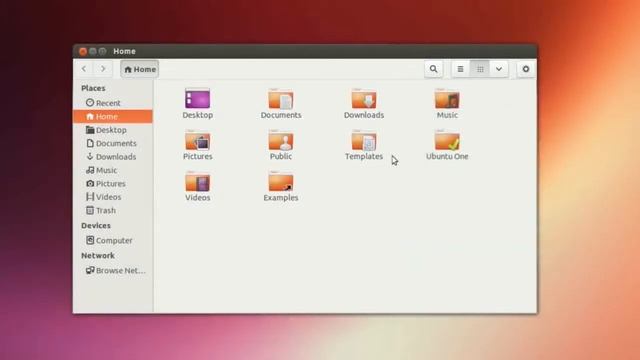The height and width of the screenshot is (360, 640).
Task: Click the Documents page sidebar icon
Action: tap(90, 143)
